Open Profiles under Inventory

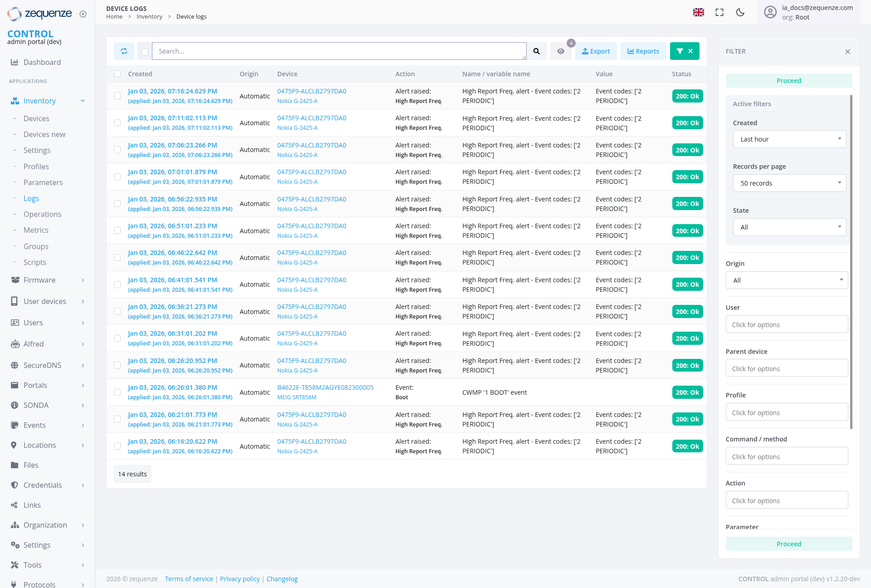click(36, 167)
